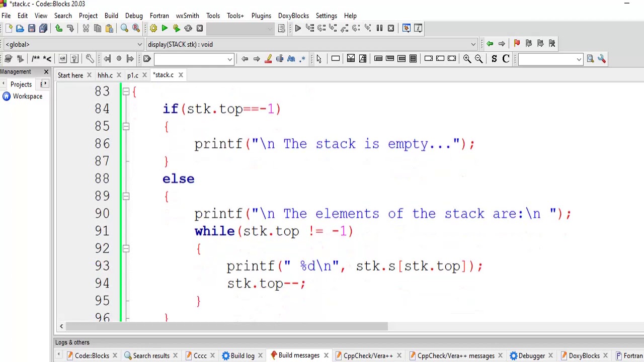Image resolution: width=644 pixels, height=362 pixels.
Task: Run program with green play icon
Action: (x=165, y=28)
